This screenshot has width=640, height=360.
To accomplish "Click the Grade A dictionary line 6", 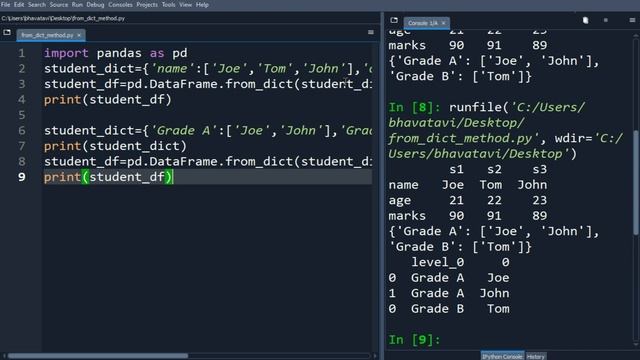I will pyautogui.click(x=208, y=131).
